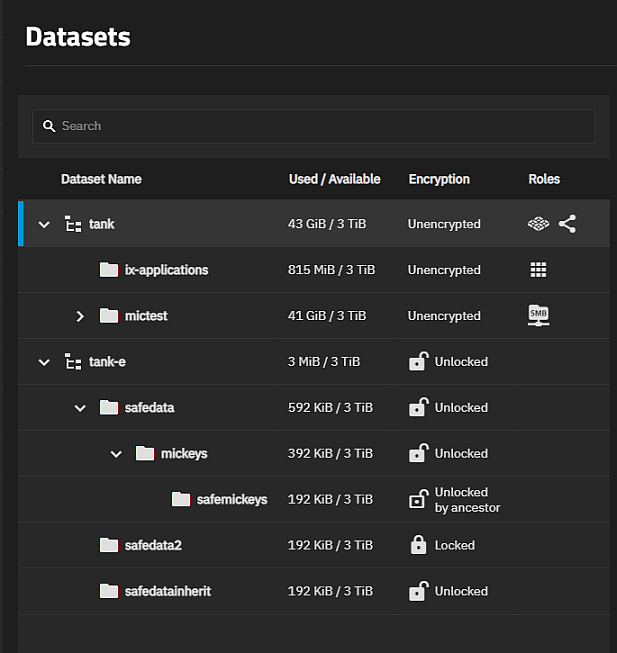Viewport: 617px width, 653px height.
Task: Click the tank-e unlocked padlock icon
Action: [x=418, y=361]
